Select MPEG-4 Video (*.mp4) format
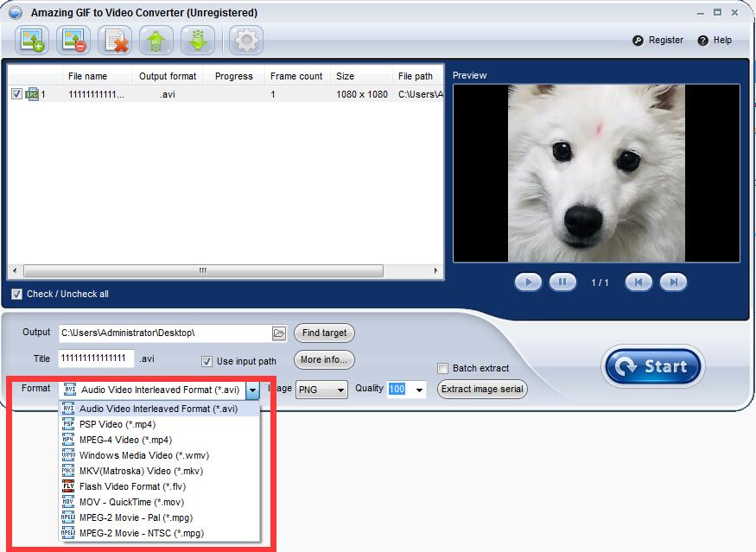This screenshot has height=552, width=756. click(159, 440)
